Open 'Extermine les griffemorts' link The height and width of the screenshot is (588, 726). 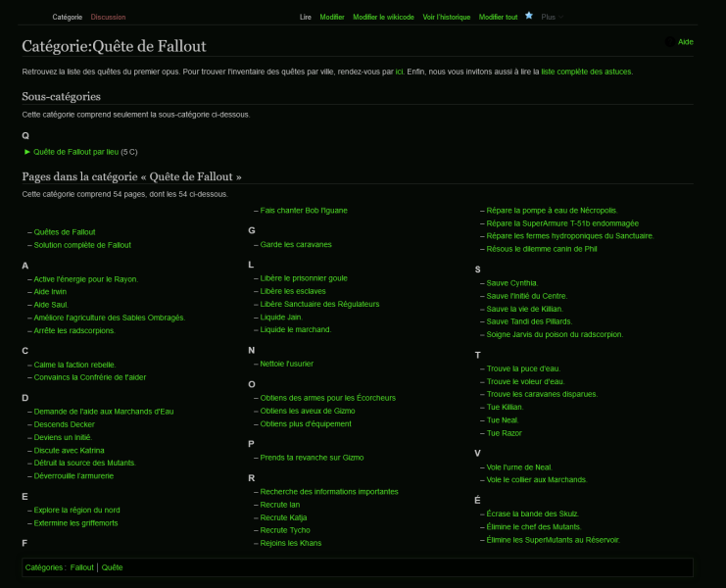tap(76, 523)
